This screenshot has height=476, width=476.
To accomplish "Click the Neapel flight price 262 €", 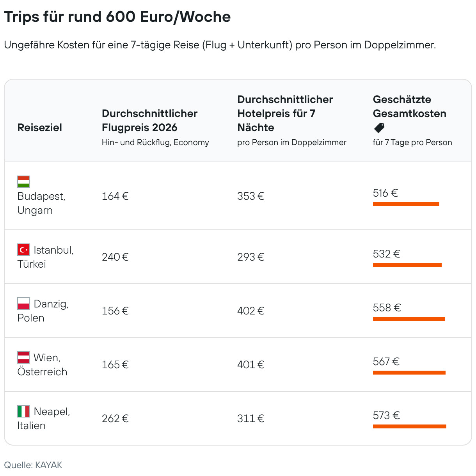I will tap(115, 419).
